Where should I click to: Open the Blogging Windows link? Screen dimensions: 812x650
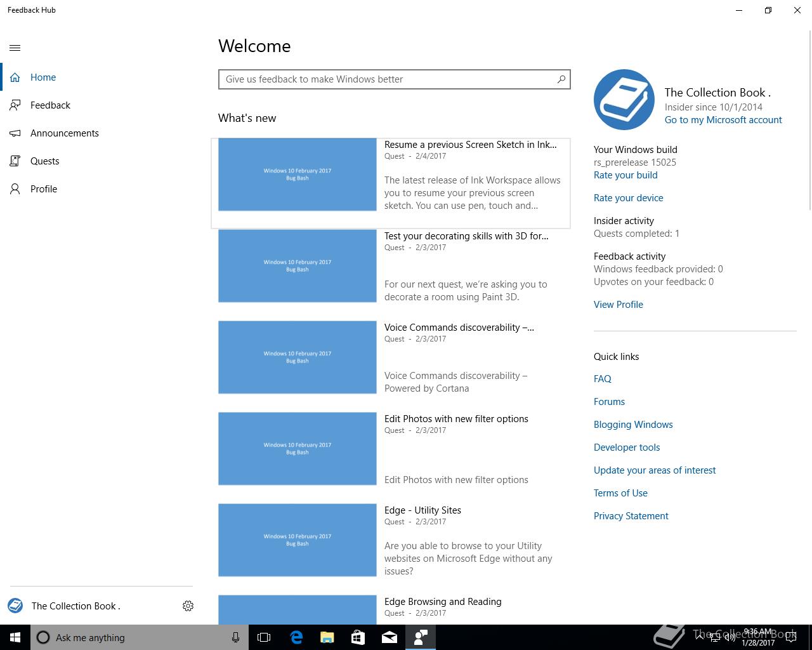click(x=633, y=425)
